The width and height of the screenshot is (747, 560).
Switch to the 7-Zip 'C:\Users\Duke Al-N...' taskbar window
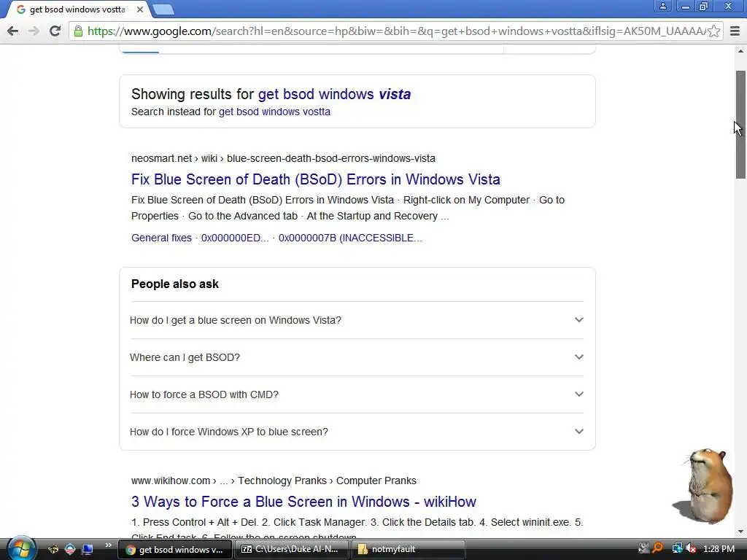click(292, 550)
